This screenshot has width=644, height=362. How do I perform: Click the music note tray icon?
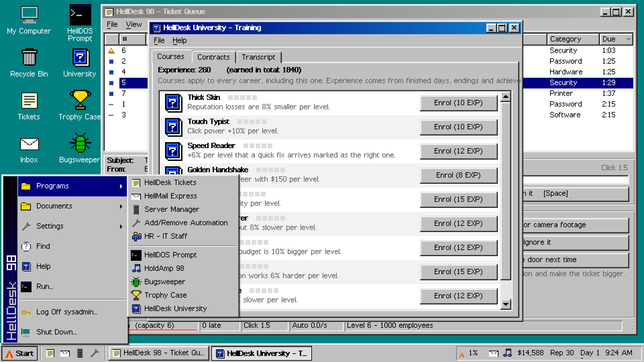[x=507, y=353]
